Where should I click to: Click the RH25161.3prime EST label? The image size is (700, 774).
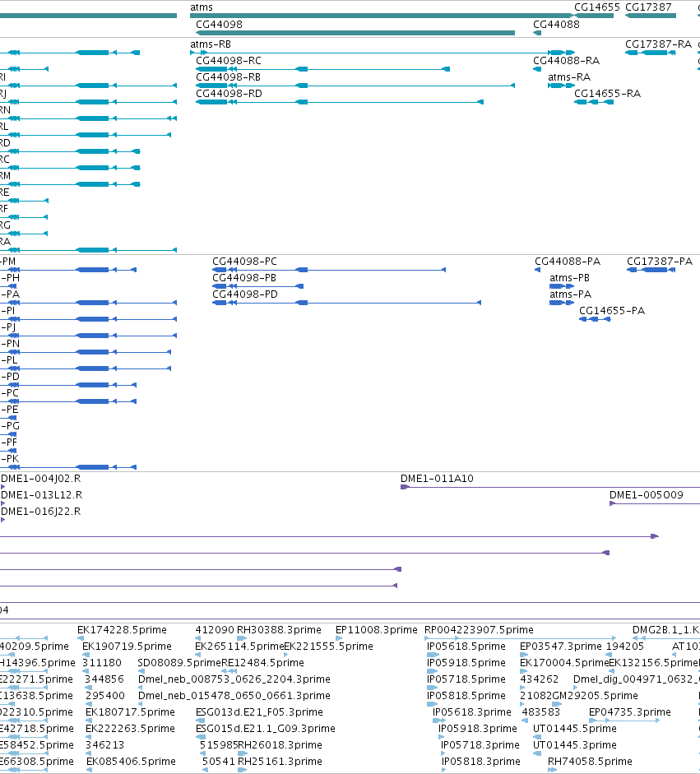tap(280, 762)
